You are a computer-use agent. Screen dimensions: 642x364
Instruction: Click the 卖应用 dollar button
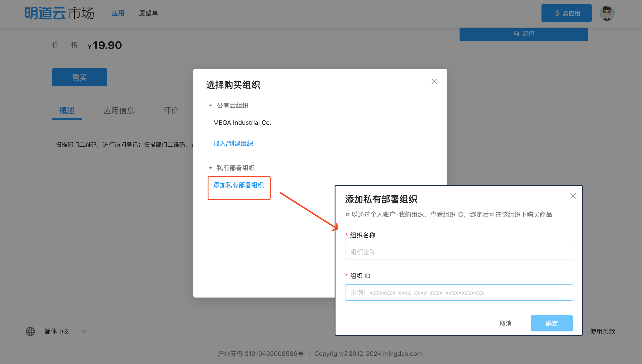[x=566, y=13]
